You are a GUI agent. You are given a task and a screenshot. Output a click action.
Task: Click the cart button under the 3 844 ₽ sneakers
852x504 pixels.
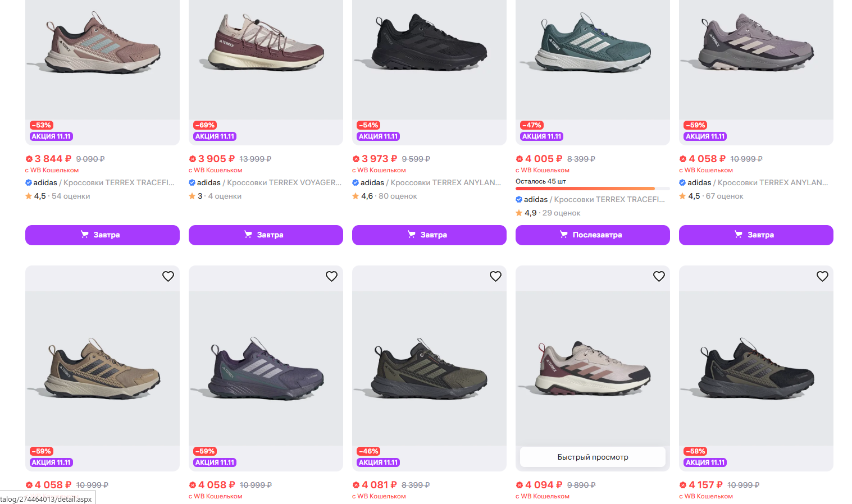click(102, 235)
